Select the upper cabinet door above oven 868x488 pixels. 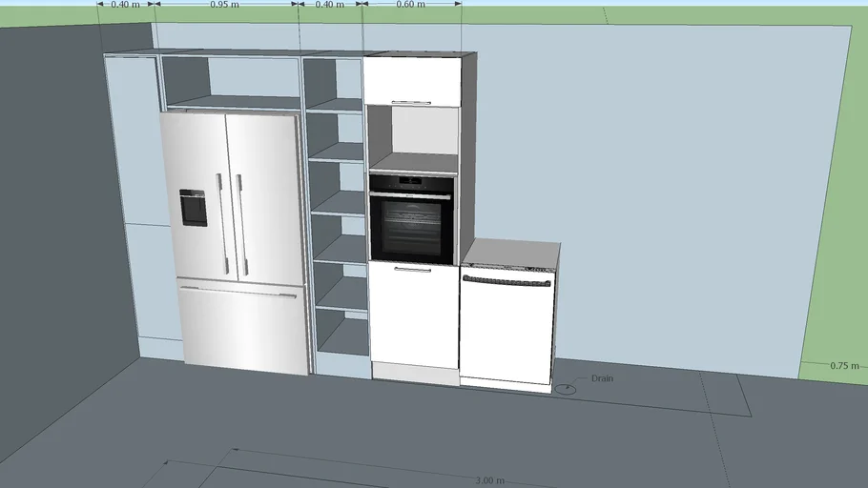pos(412,81)
